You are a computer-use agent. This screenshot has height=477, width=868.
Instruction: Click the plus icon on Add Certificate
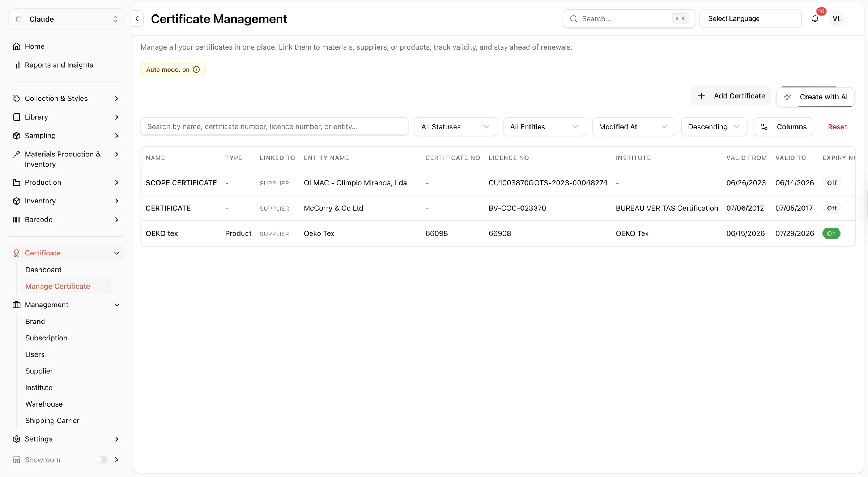coord(701,96)
